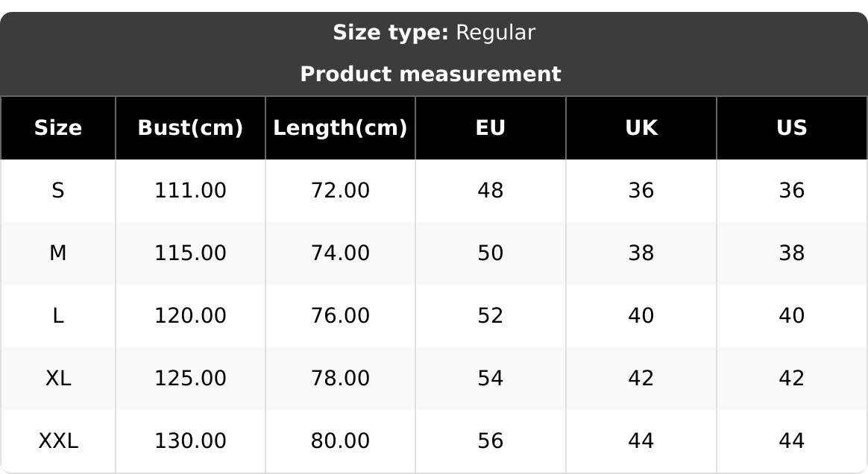Select the 80.00 length cell
Image resolution: width=868 pixels, height=474 pixels.
pos(340,441)
